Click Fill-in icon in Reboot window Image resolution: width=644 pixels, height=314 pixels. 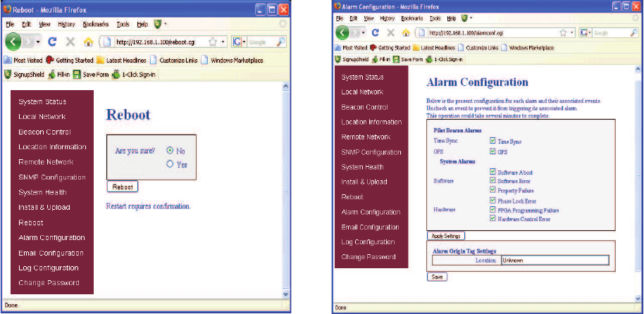pyautogui.click(x=51, y=75)
